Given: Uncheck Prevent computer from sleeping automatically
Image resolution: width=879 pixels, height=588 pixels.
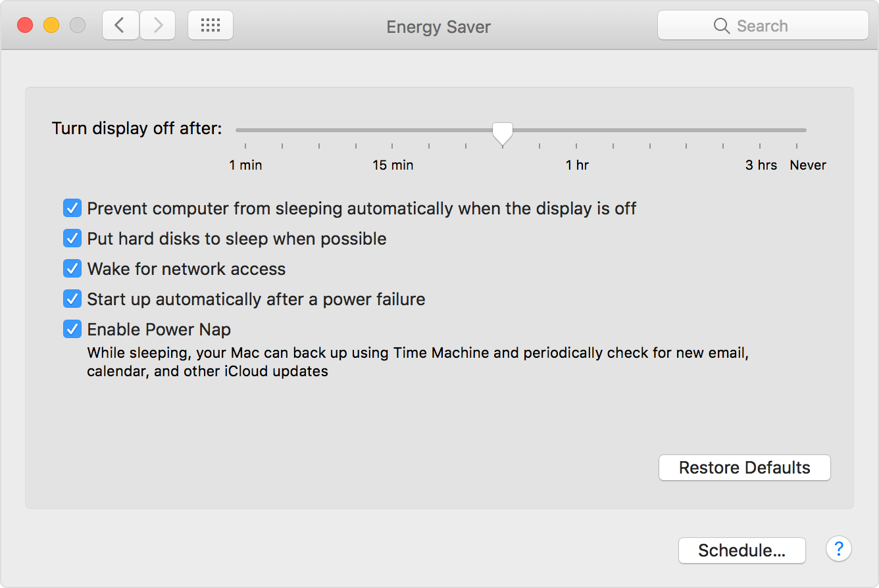Looking at the screenshot, I should pyautogui.click(x=72, y=208).
